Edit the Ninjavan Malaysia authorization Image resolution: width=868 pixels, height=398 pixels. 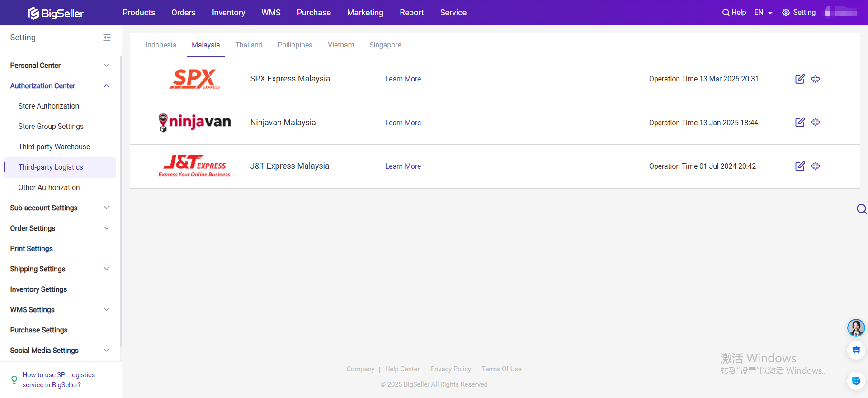click(x=800, y=123)
